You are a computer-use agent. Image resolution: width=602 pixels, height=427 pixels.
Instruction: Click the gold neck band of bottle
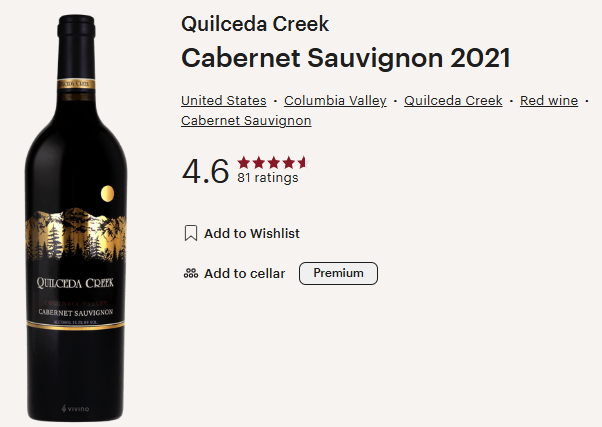(x=76, y=84)
